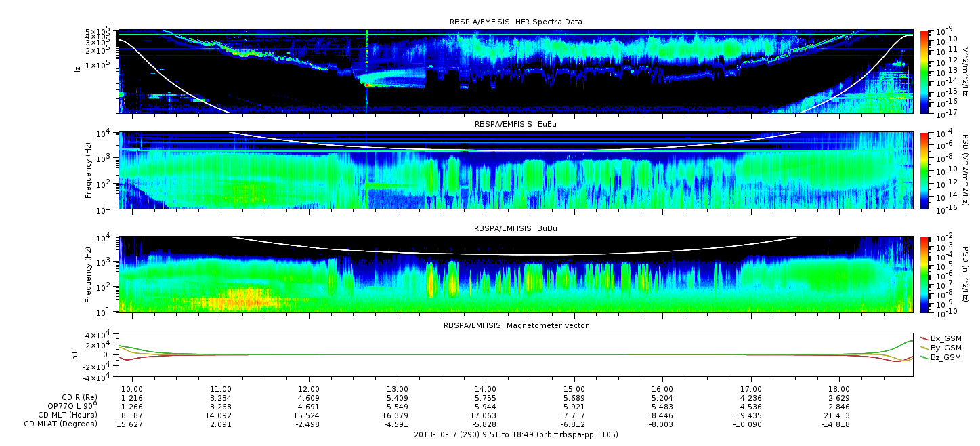Select the RBSP-A/EMFISIS HFR Spectra Data title
The width and height of the screenshot is (980, 446).
[x=515, y=22]
